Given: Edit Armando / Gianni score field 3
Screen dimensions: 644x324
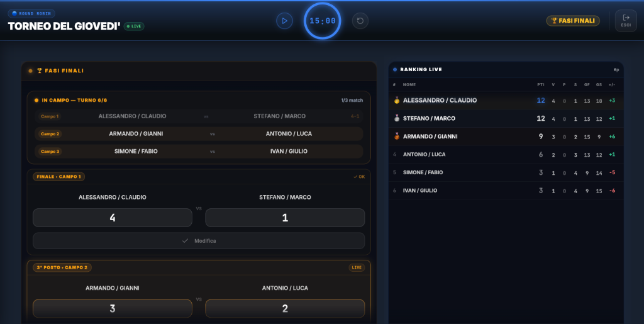Looking at the screenshot, I should point(113,308).
